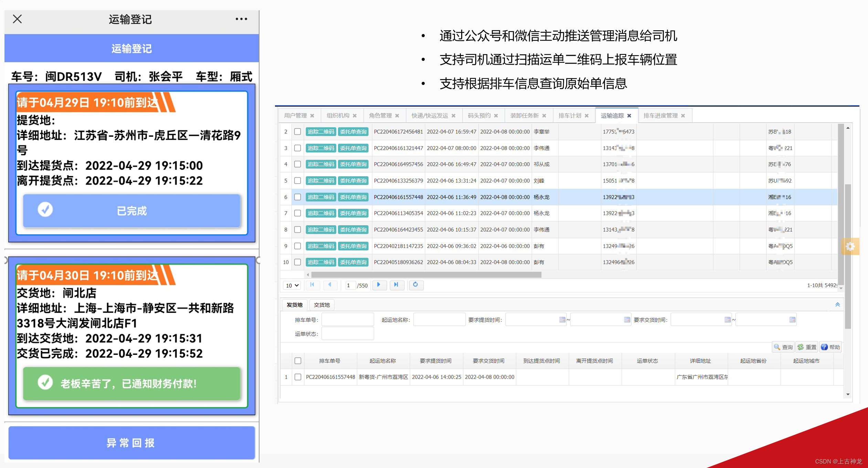This screenshot has width=868, height=468.
Task: Switch to the 排车计划 tab
Action: (571, 115)
